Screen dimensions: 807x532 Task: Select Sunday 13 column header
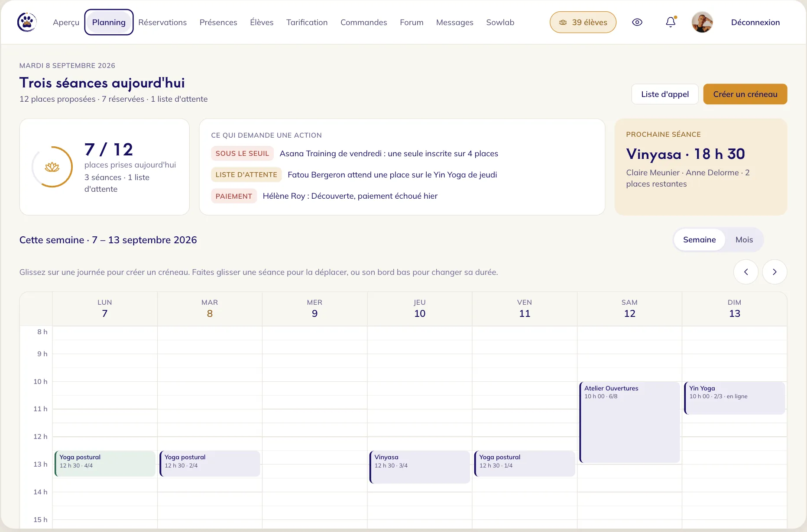734,308
